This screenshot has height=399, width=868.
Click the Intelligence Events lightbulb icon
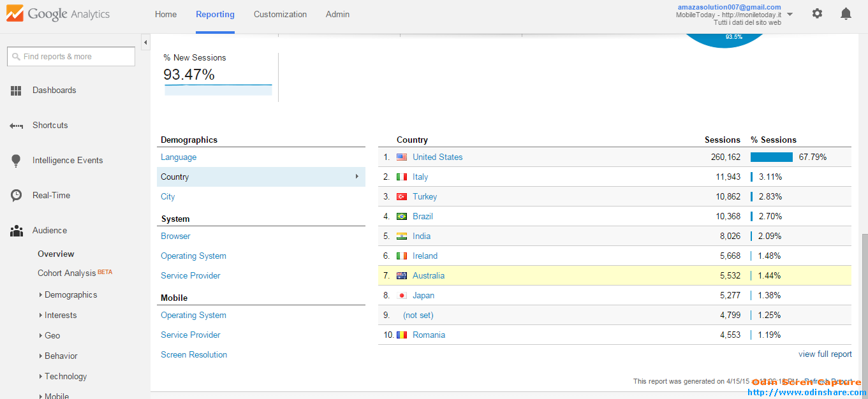pyautogui.click(x=17, y=161)
